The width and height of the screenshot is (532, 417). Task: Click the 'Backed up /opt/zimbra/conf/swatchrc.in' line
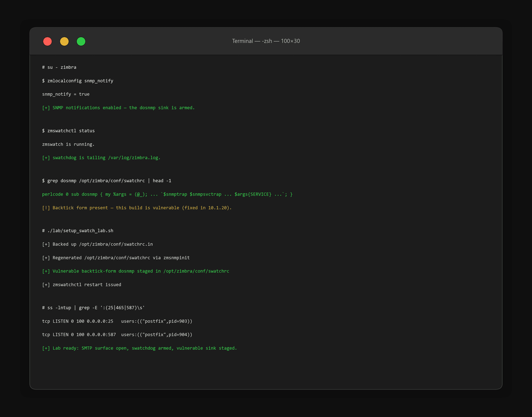[97, 244]
